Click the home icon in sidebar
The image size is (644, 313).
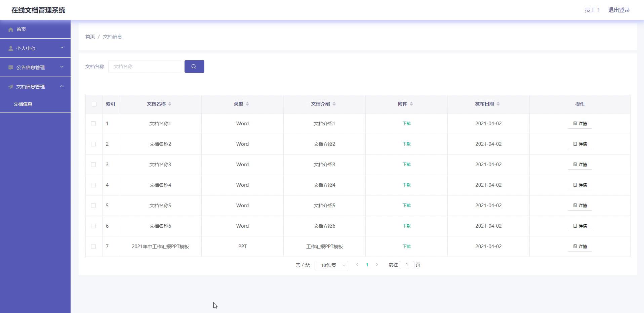tap(11, 30)
